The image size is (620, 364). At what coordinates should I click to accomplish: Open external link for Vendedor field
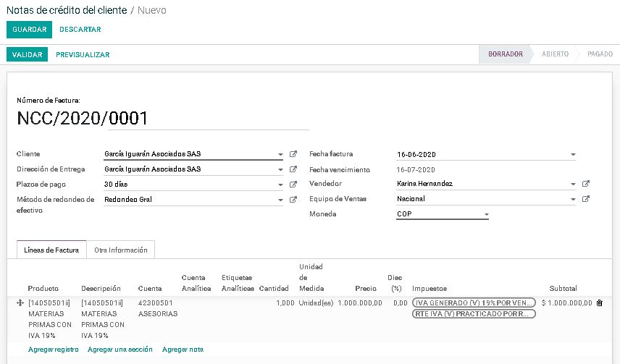(586, 183)
